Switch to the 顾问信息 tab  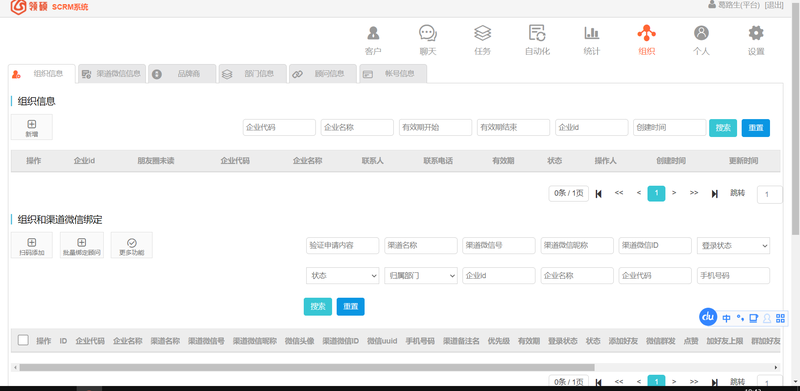323,74
